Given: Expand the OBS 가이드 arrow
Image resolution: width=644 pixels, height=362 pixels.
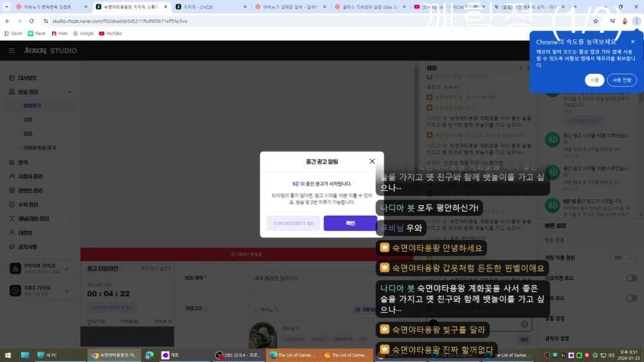Looking at the screenshot, I should (x=67, y=291).
